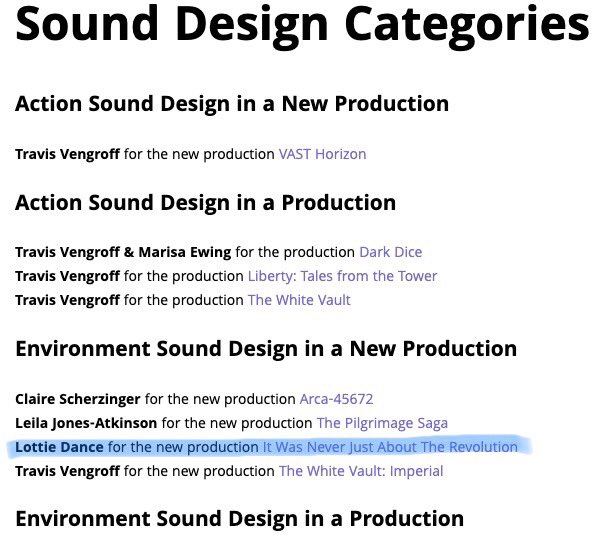The width and height of the screenshot is (616, 548).
Task: Click the name Lottie Dance
Action: [59, 447]
